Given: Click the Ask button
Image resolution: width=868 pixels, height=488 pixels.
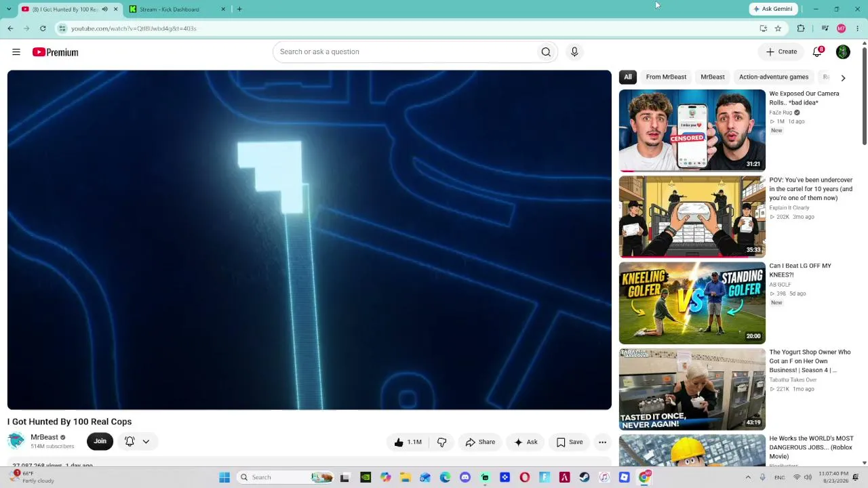Looking at the screenshot, I should point(526,442).
